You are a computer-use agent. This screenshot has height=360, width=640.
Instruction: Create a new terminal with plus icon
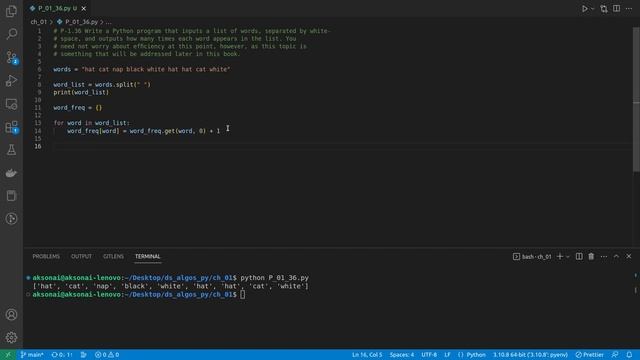(x=560, y=256)
